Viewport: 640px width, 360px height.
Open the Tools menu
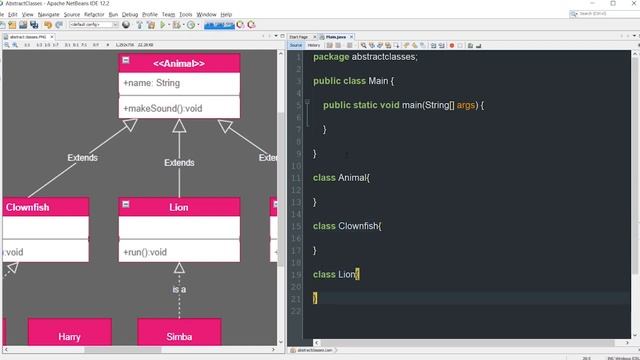click(186, 14)
